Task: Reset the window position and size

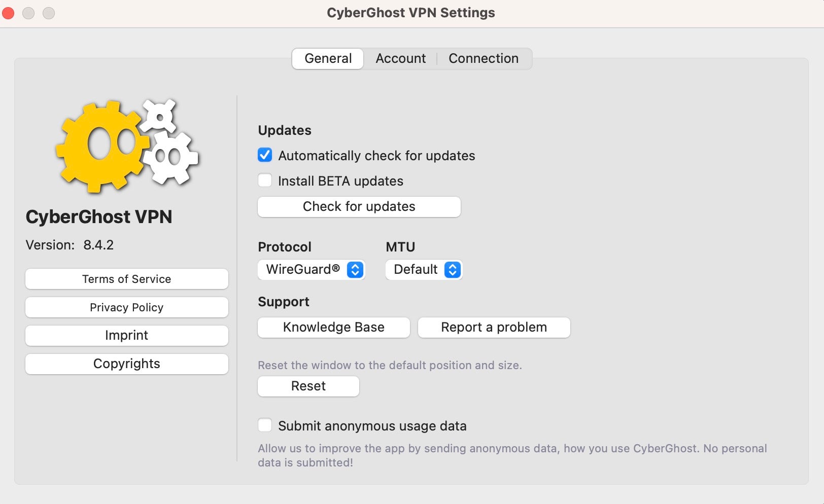Action: (x=308, y=386)
